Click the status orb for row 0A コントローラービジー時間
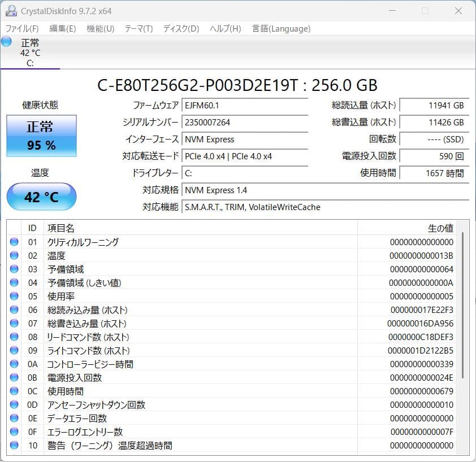This screenshot has height=462, width=476. pos(14,364)
